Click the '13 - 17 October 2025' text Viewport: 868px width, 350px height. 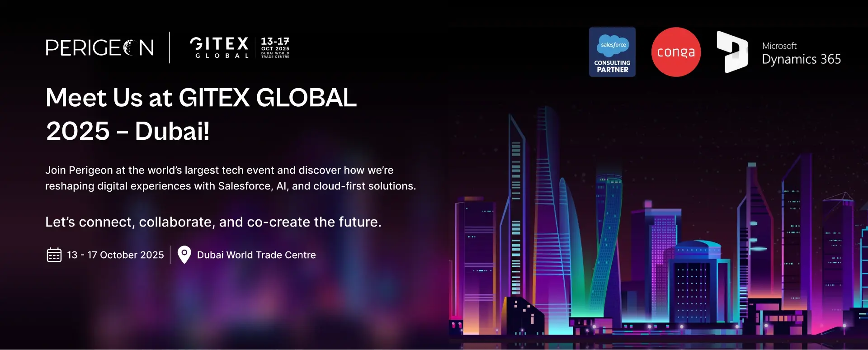click(x=115, y=255)
